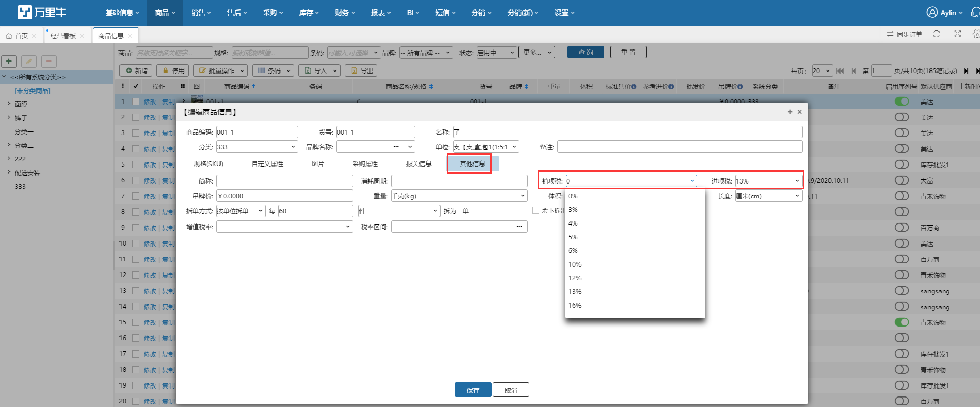Check the row 16 selection checkbox
980x407 pixels.
tap(136, 338)
